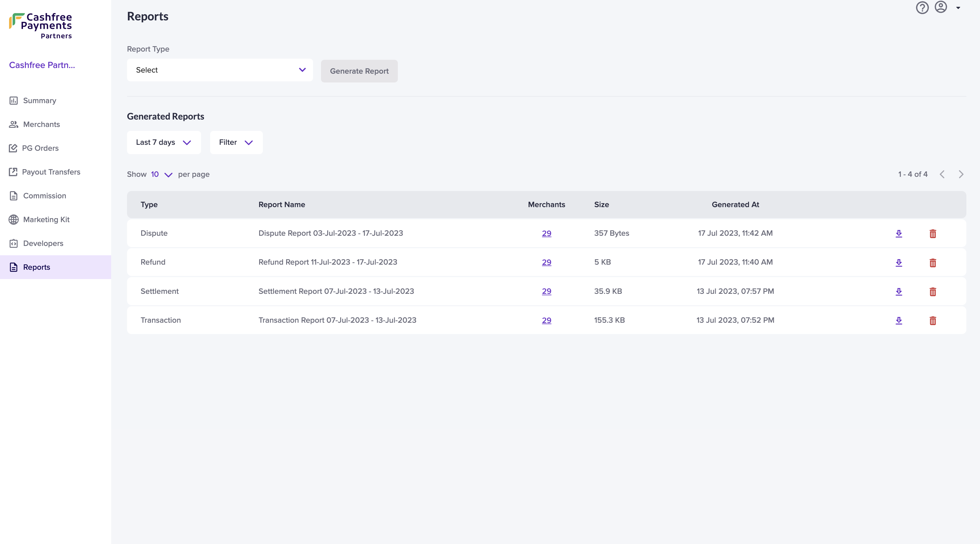
Task: Download the Transaction Report file
Action: (899, 320)
